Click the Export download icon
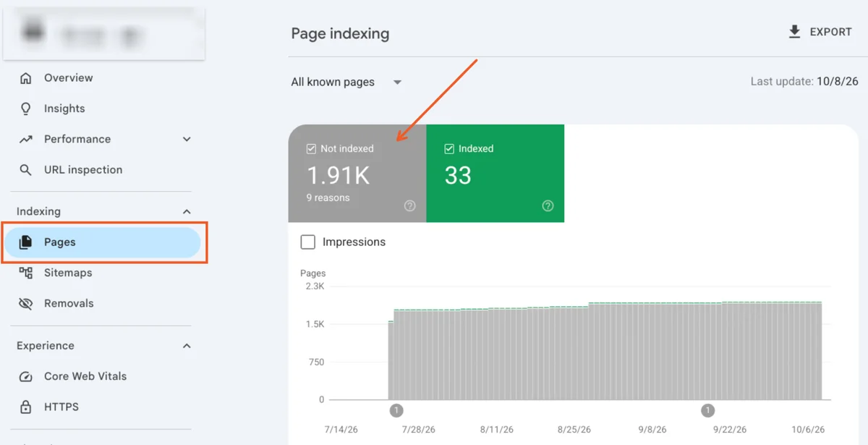 pos(794,32)
